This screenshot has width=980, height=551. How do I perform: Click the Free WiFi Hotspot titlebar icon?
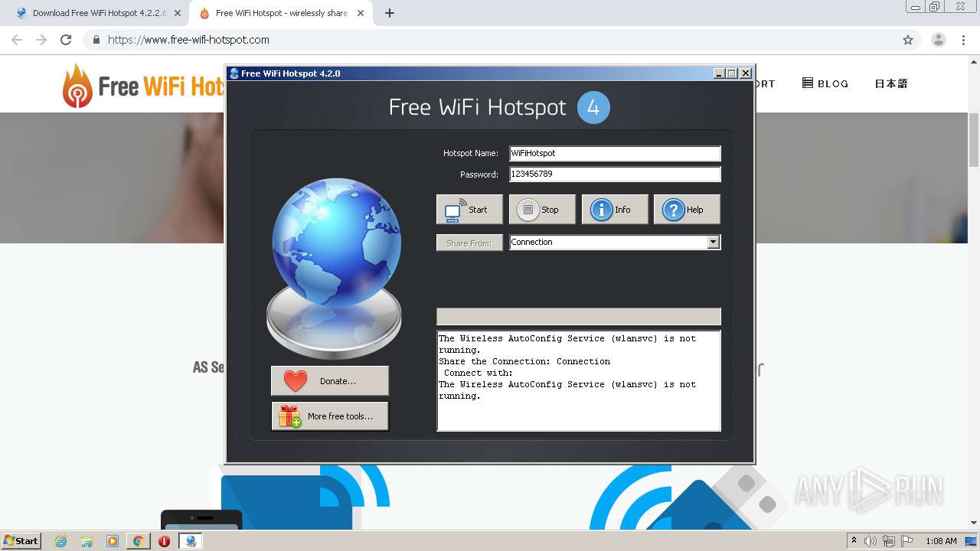coord(234,73)
